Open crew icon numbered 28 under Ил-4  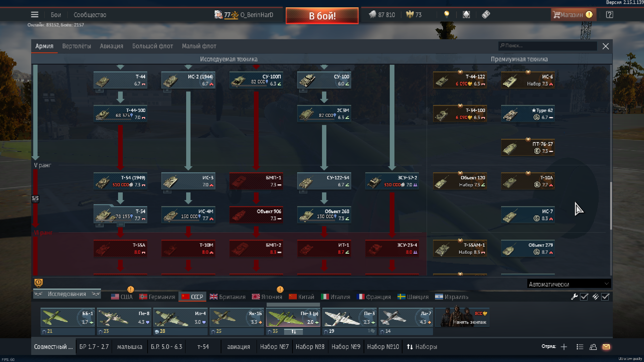157,331
